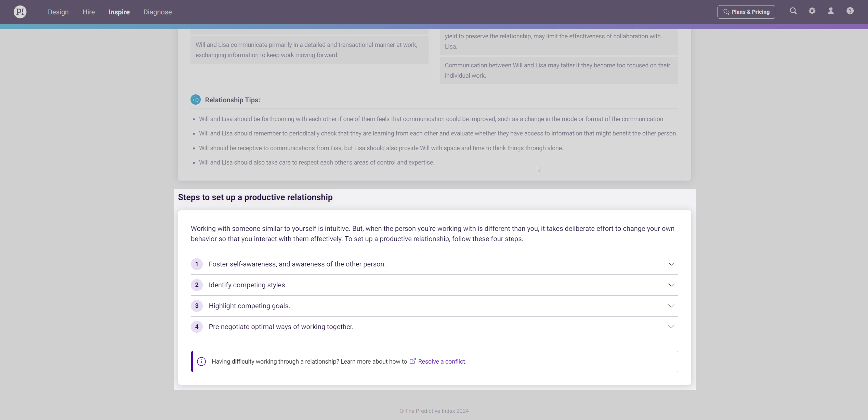The width and height of the screenshot is (868, 420).
Task: Click Resolve a conflict link
Action: point(442,361)
